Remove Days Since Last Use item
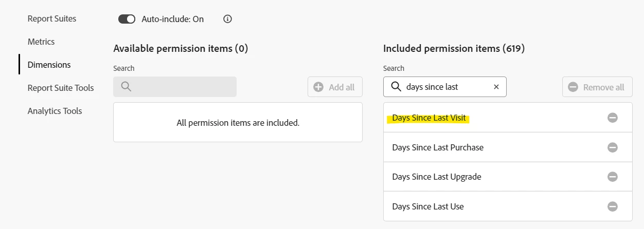Image resolution: width=644 pixels, height=229 pixels. pos(612,206)
